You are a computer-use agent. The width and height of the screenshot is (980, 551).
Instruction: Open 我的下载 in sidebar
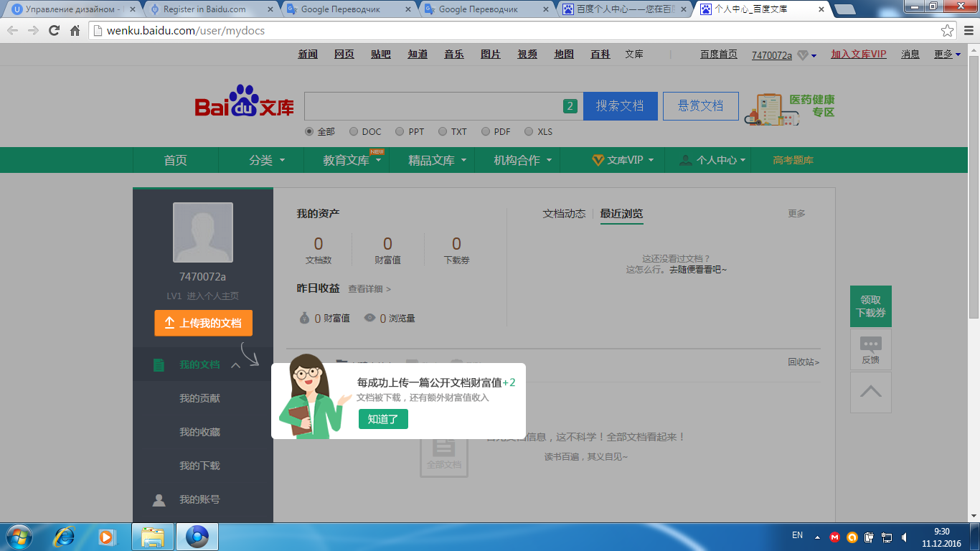(x=199, y=466)
